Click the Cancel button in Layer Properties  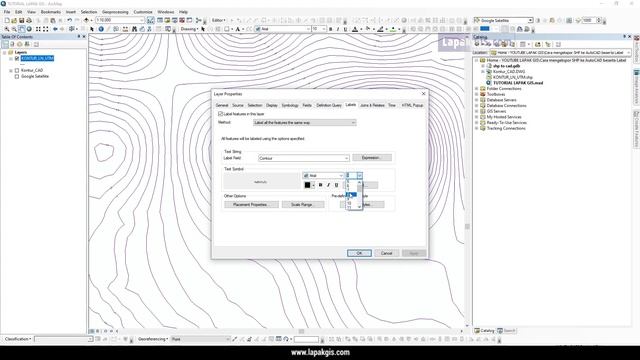pyautogui.click(x=387, y=253)
